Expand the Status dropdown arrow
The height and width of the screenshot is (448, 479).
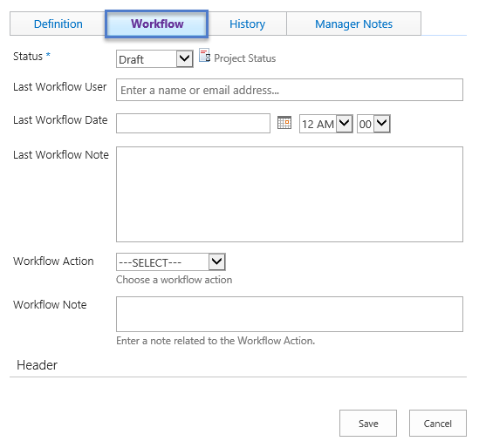coord(184,58)
